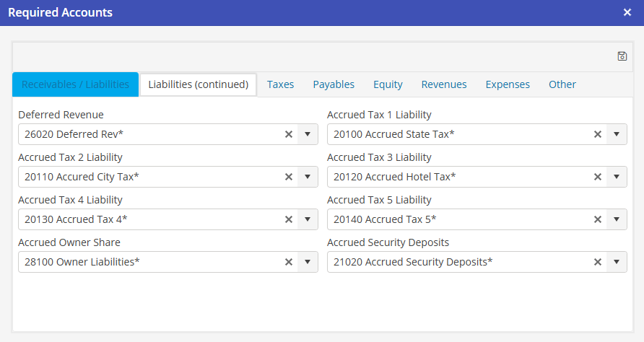Clear the Accrued Owner Share selection
644x342 pixels.
(x=289, y=262)
